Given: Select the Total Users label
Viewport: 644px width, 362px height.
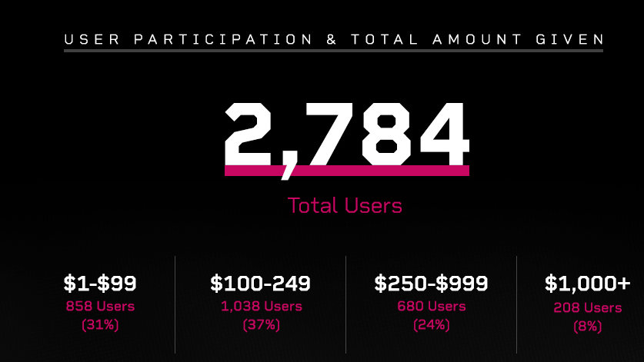Looking at the screenshot, I should (345, 206).
